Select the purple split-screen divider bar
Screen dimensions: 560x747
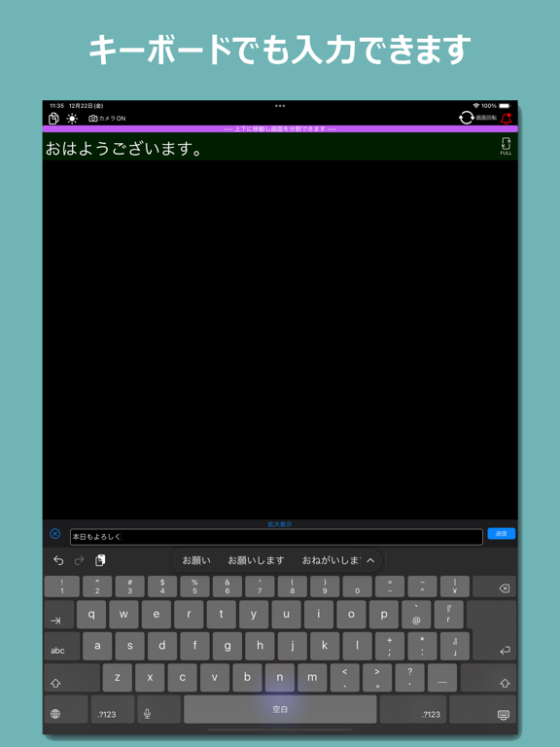click(x=280, y=129)
